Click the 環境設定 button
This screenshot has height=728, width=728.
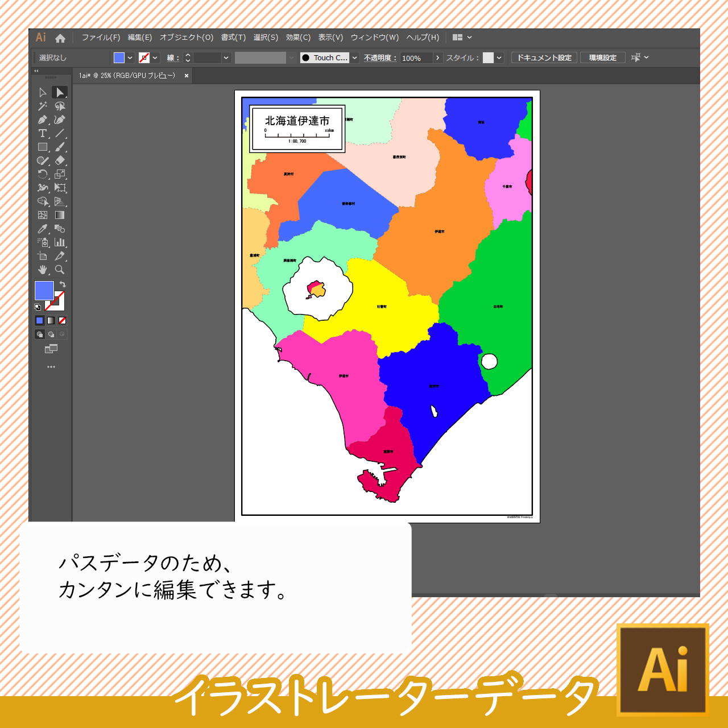pyautogui.click(x=603, y=57)
